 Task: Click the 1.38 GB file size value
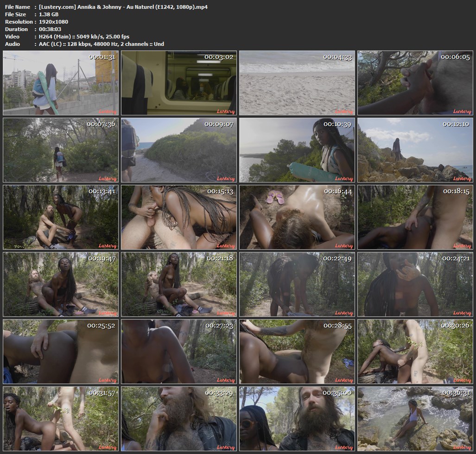[49, 14]
